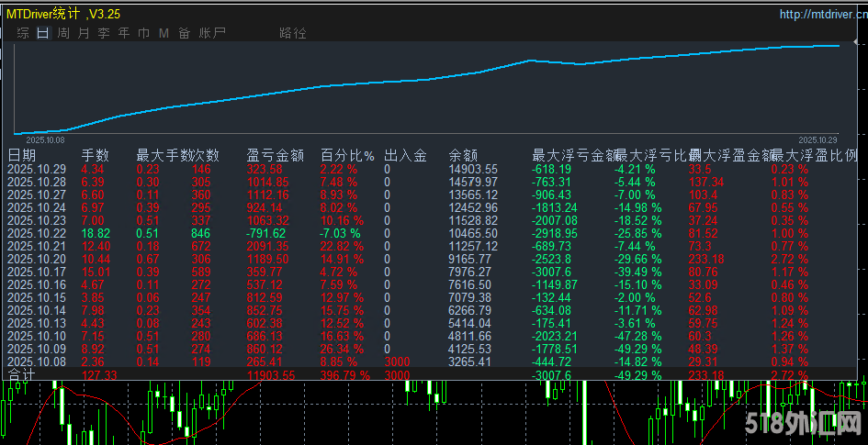Open the 季 quarterly tab
Viewport: 868px width, 445px height.
point(104,33)
